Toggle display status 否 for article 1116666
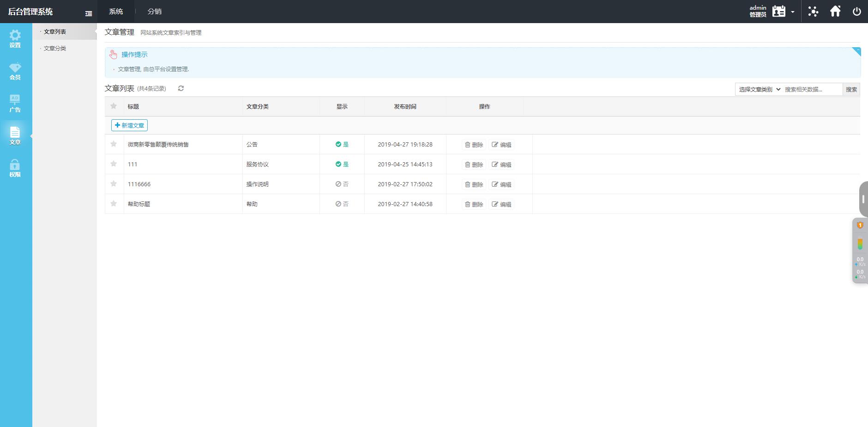The width and height of the screenshot is (868, 427). point(342,184)
